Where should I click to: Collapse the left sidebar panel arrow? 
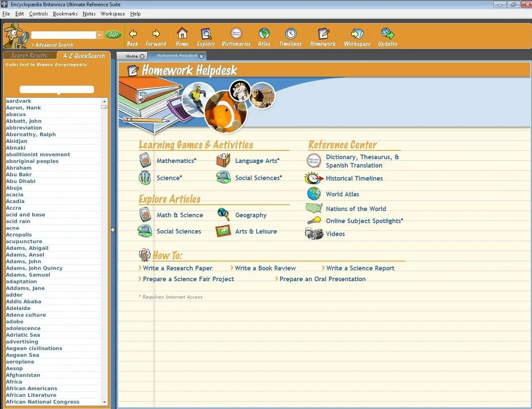tap(113, 230)
